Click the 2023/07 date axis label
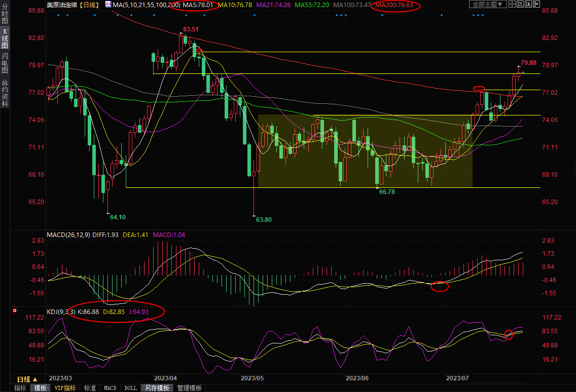576x392 pixels. coord(458,378)
